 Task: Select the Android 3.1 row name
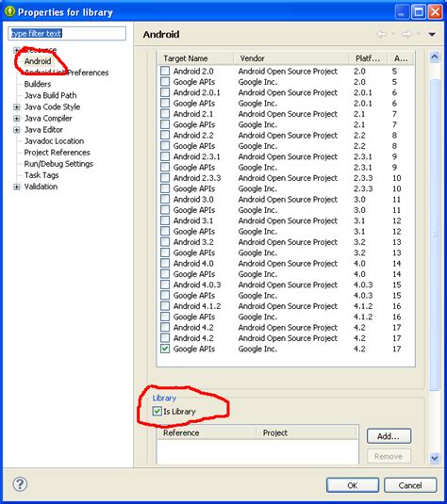(193, 220)
